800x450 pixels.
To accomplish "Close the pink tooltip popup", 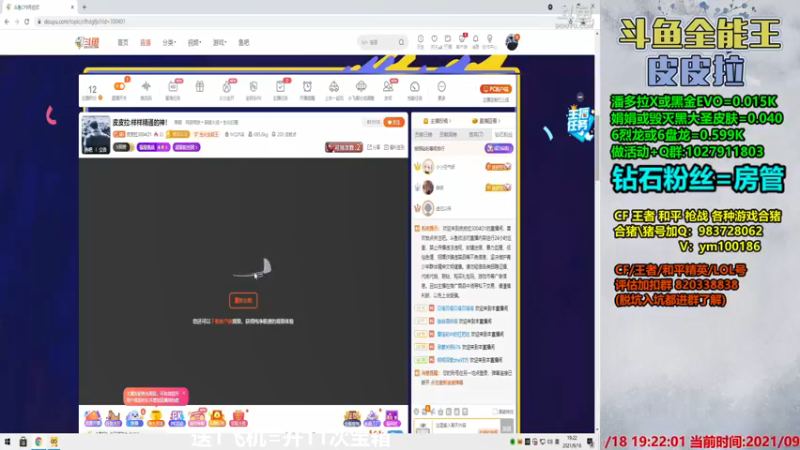I will pos(184,393).
